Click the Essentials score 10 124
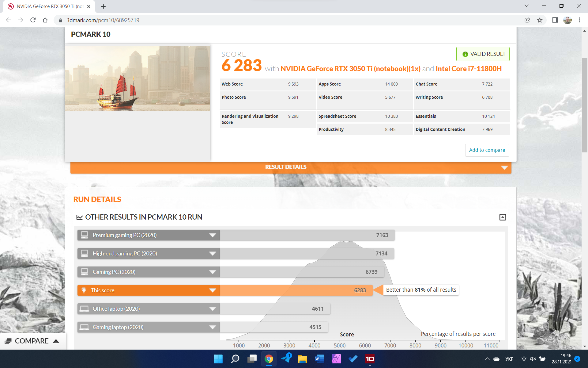Screen dimensions: 588x368 tap(488, 116)
